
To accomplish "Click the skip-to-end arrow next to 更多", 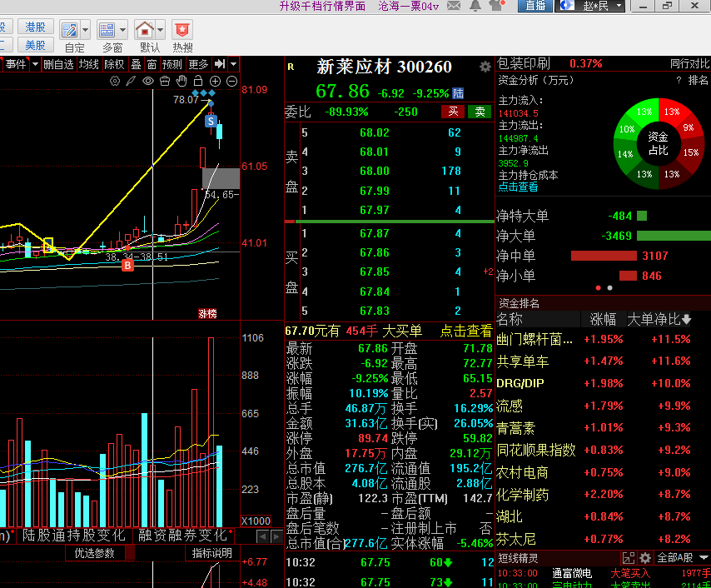I will click(x=220, y=64).
